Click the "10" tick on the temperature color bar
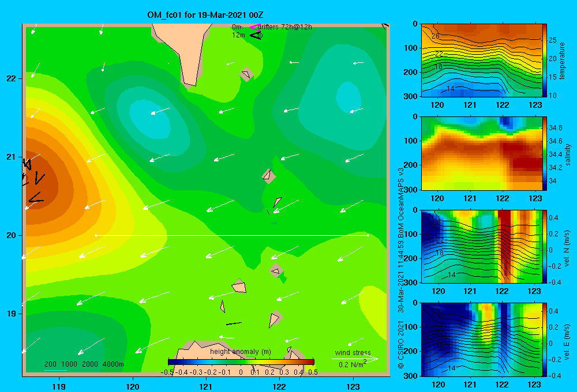The width and height of the screenshot is (577, 392). pos(552,95)
